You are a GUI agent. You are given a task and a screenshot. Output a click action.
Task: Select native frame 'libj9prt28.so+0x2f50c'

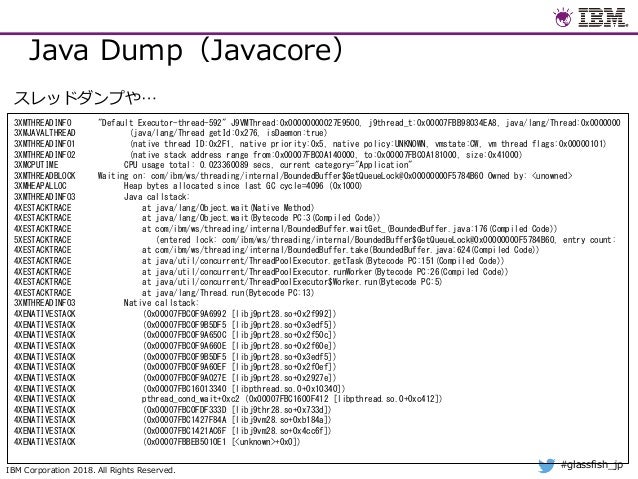point(240,335)
